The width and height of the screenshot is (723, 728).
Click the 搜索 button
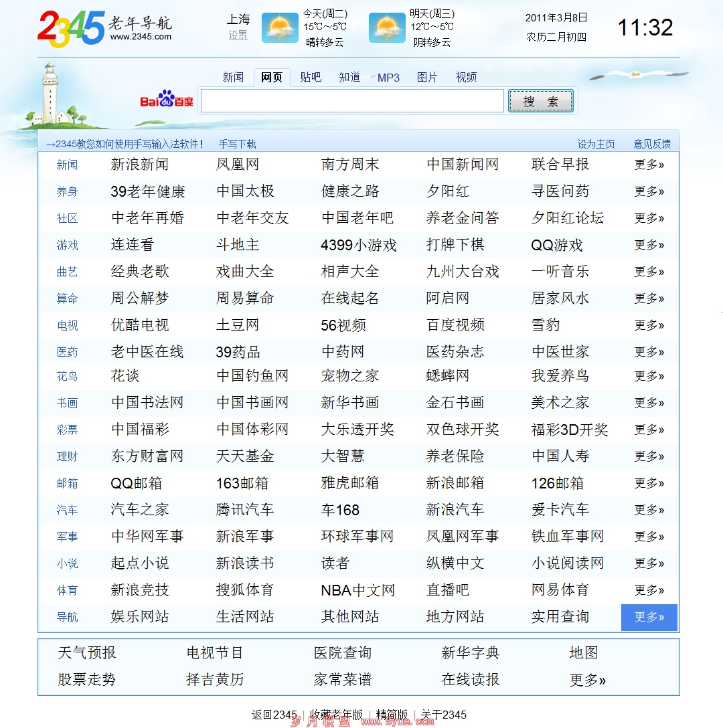point(541,101)
